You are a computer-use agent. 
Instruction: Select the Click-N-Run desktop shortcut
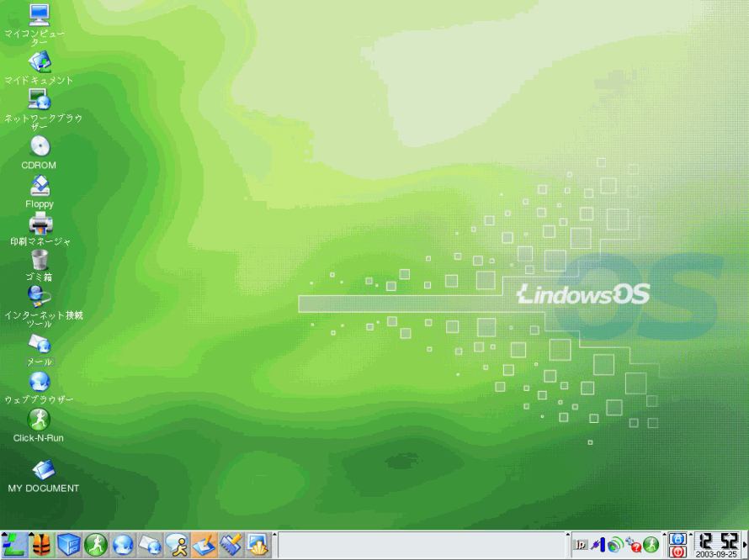pyautogui.click(x=39, y=419)
